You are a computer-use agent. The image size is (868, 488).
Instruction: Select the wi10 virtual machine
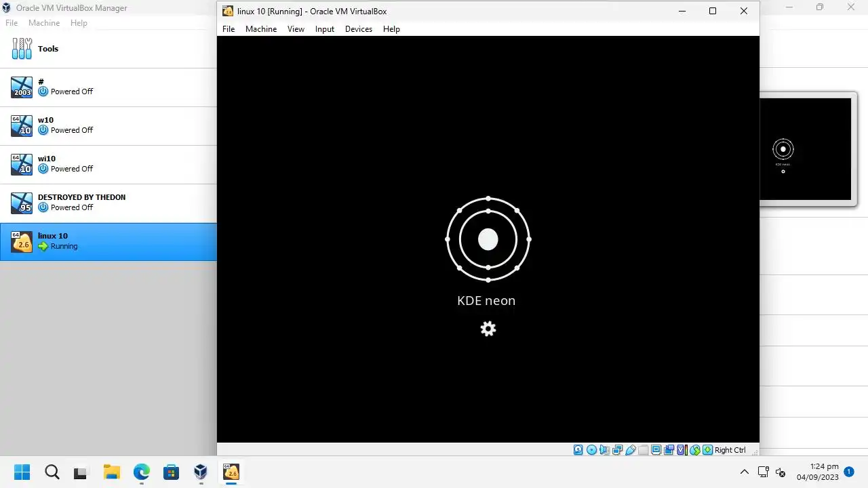[x=108, y=164]
